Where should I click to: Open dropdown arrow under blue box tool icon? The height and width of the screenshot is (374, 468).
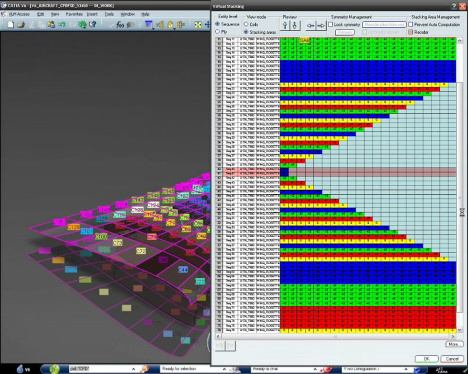coord(153,29)
